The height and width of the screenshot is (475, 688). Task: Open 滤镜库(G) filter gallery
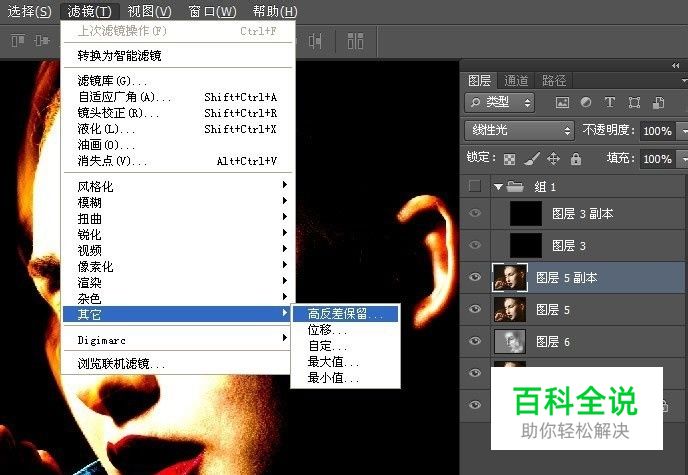pyautogui.click(x=177, y=81)
